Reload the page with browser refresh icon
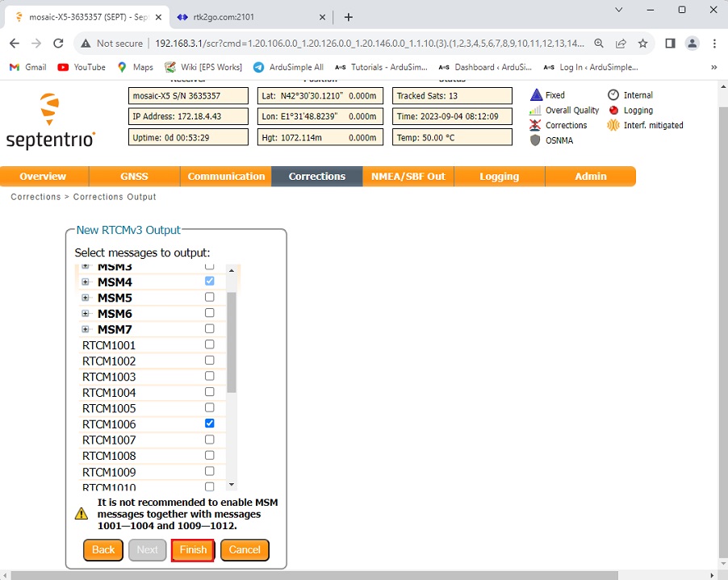This screenshot has height=580, width=728. pos(58,44)
